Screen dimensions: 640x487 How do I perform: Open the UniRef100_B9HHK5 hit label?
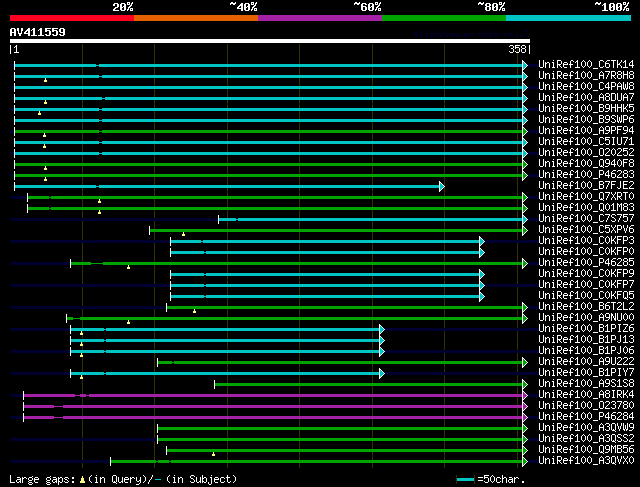coord(586,109)
